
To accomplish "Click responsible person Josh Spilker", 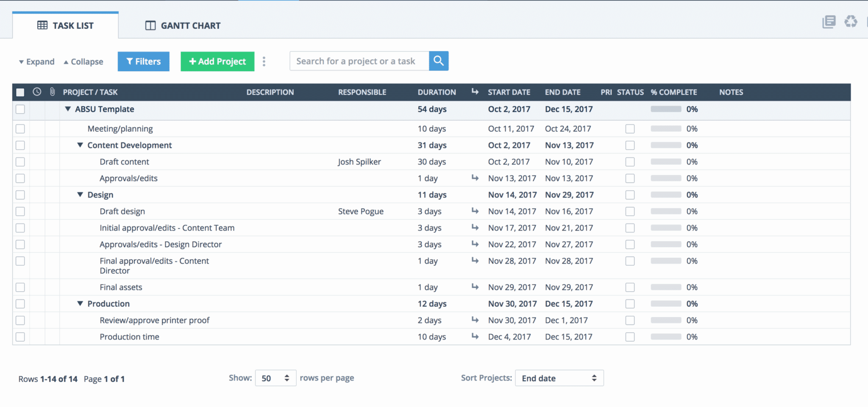I will click(359, 162).
